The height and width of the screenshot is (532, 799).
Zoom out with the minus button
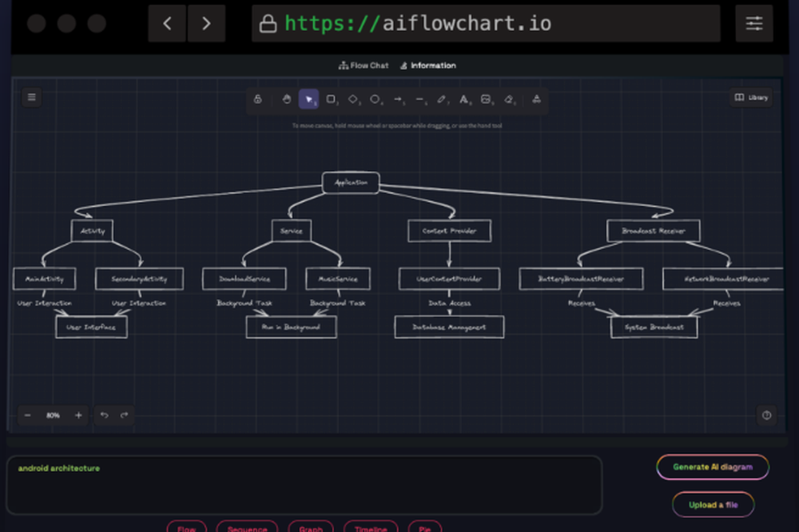(27, 415)
